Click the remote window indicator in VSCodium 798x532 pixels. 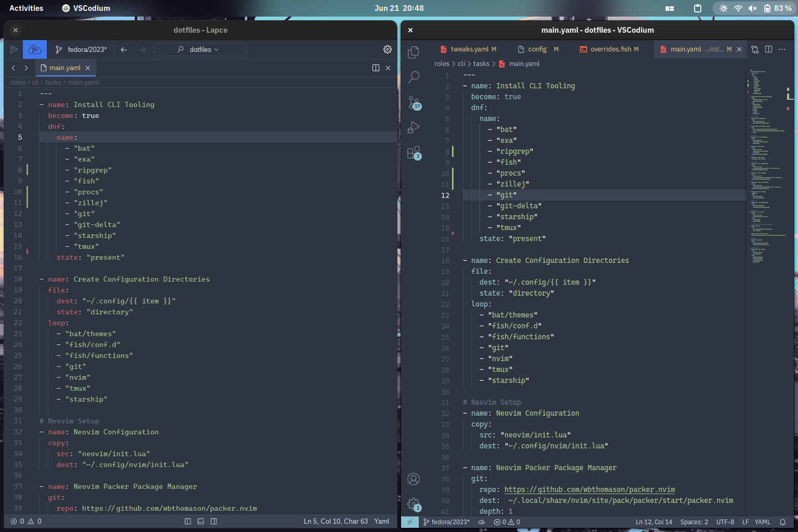coord(410,522)
